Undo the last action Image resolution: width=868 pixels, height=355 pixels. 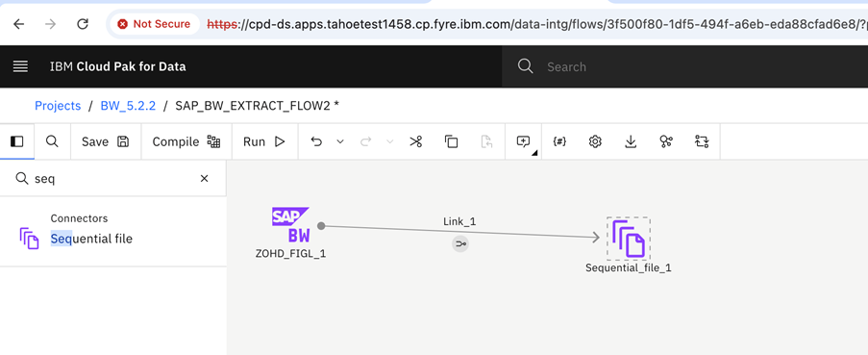[x=316, y=141]
